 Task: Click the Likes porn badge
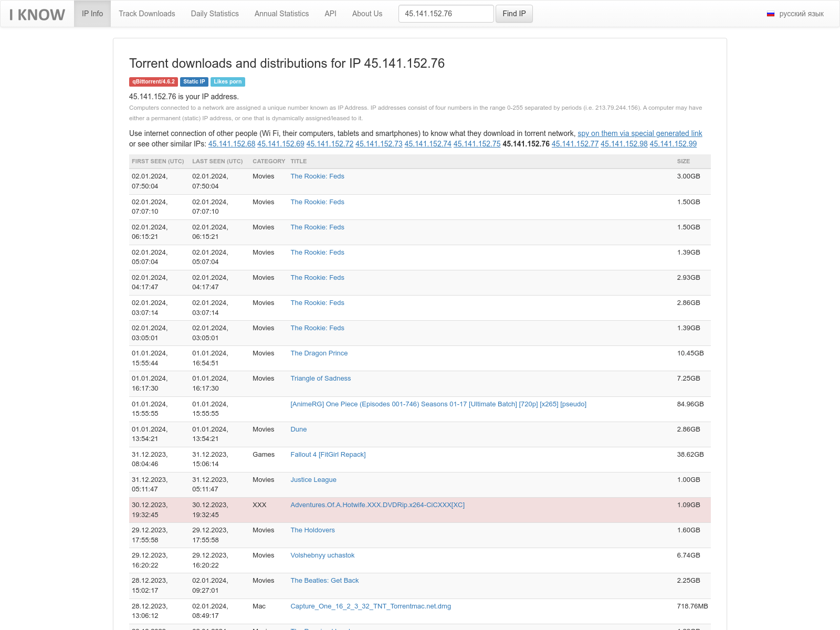pyautogui.click(x=228, y=82)
